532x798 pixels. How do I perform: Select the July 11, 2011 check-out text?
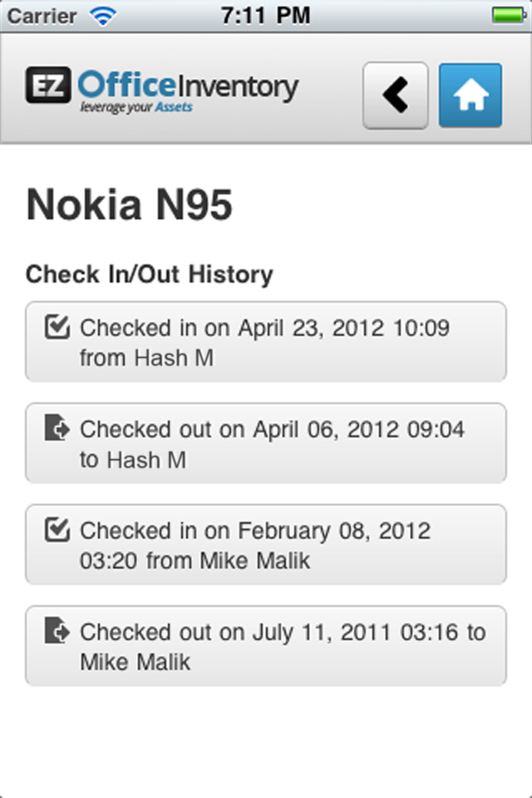pyautogui.click(x=283, y=647)
